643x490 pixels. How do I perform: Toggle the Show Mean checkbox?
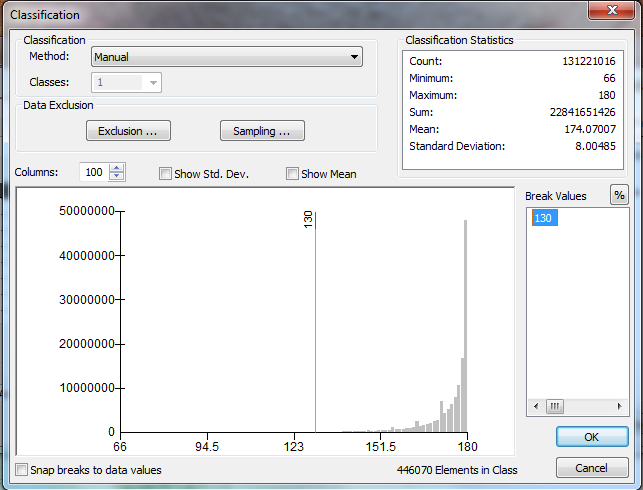[293, 174]
